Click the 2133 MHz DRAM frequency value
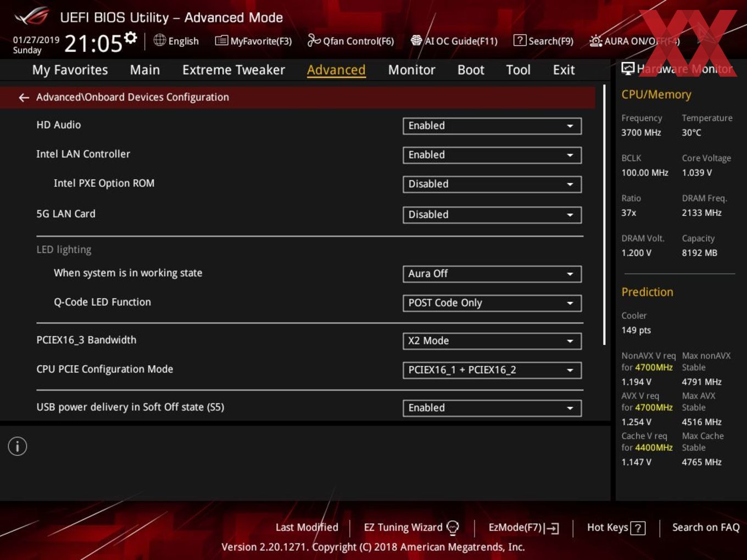The width and height of the screenshot is (747, 560). [701, 212]
